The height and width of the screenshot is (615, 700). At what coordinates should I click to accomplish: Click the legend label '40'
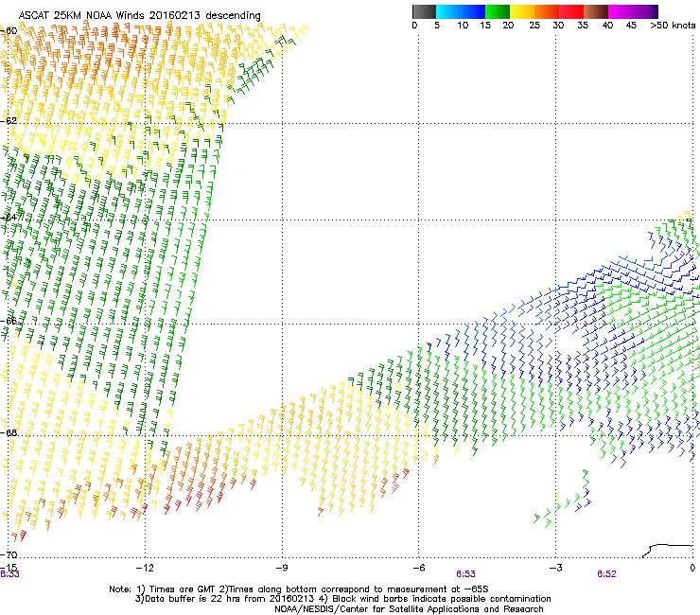pos(607,26)
